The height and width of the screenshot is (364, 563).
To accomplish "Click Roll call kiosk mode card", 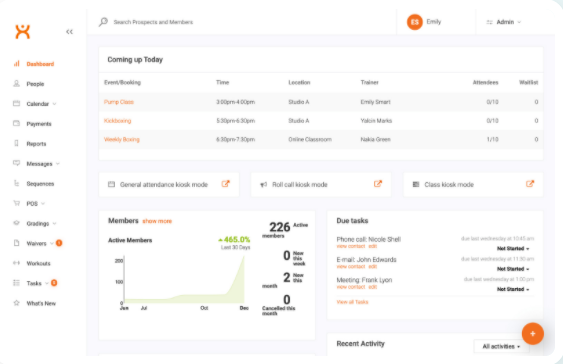I will coord(321,185).
